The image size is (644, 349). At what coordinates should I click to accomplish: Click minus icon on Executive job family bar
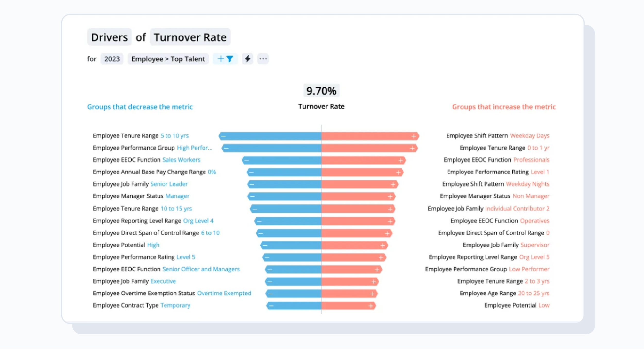270,282
